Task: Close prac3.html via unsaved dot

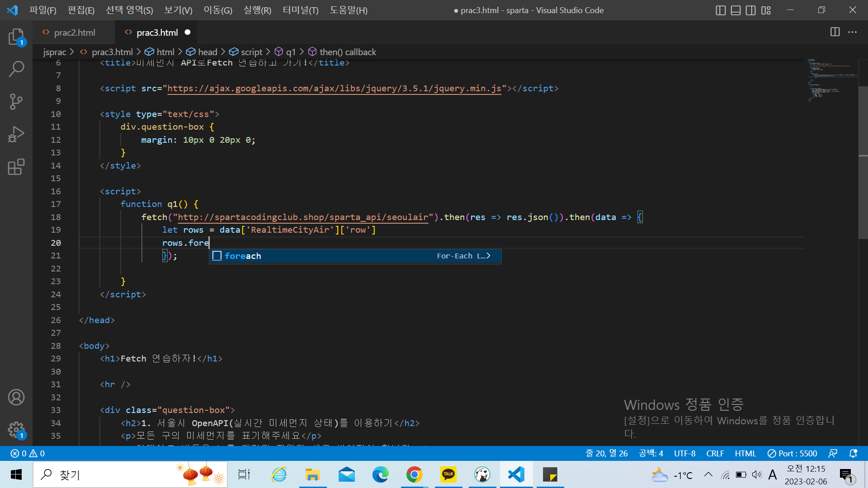Action: tap(188, 33)
